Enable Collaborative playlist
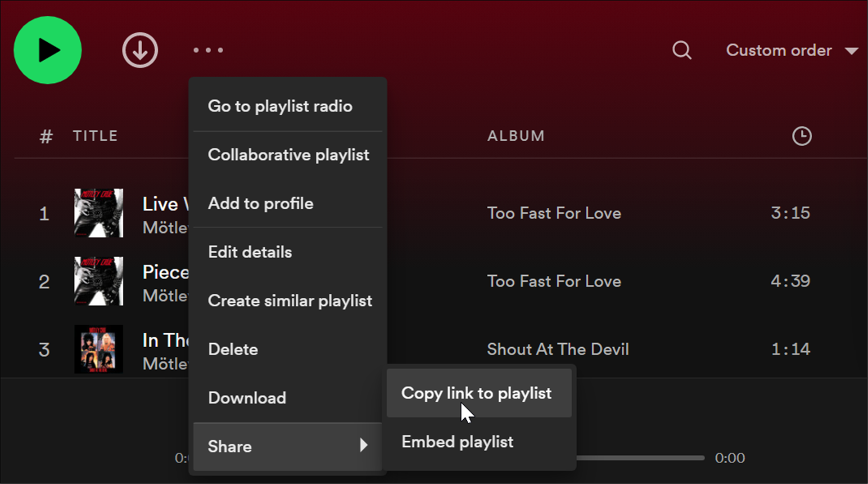 coord(289,155)
